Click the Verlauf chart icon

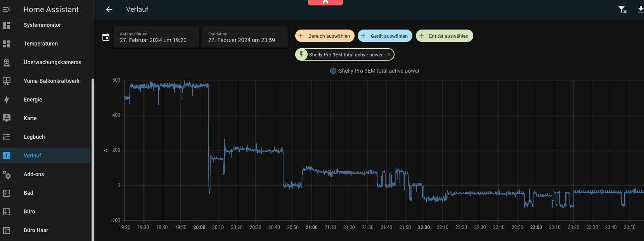click(7, 155)
